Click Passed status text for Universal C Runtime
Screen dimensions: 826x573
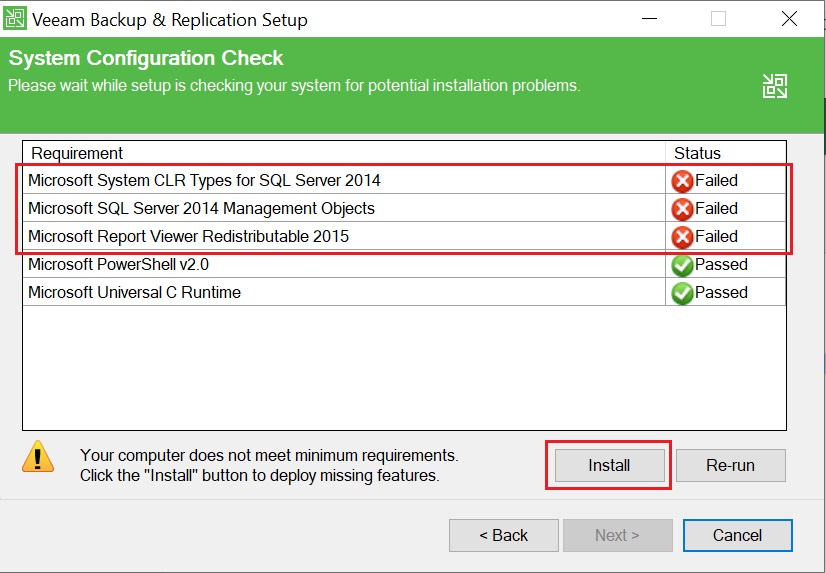(721, 292)
